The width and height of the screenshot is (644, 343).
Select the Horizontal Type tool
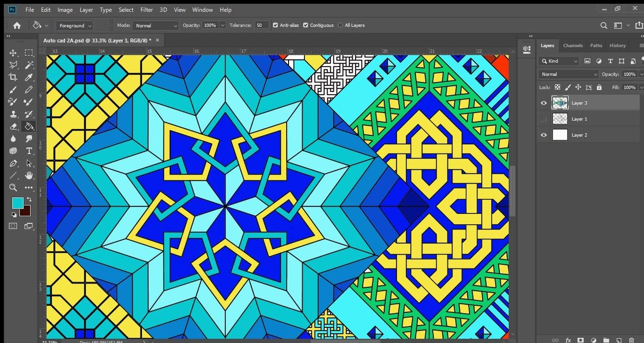29,151
